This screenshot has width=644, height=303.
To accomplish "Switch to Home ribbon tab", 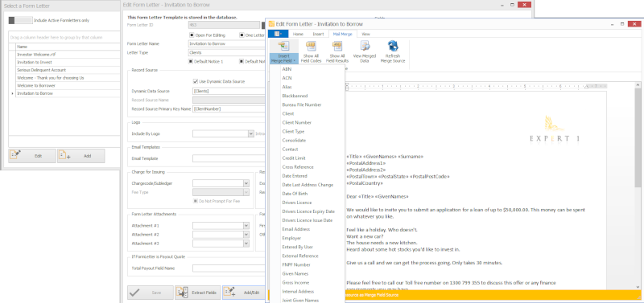I will coord(298,34).
